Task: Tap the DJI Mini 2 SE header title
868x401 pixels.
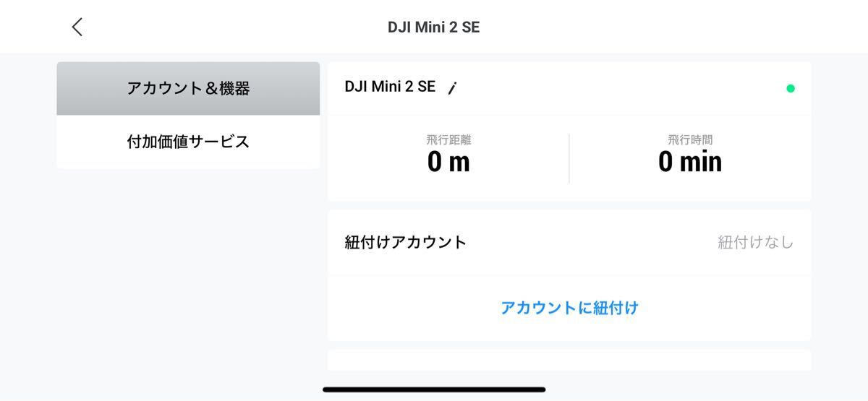Action: (x=433, y=27)
